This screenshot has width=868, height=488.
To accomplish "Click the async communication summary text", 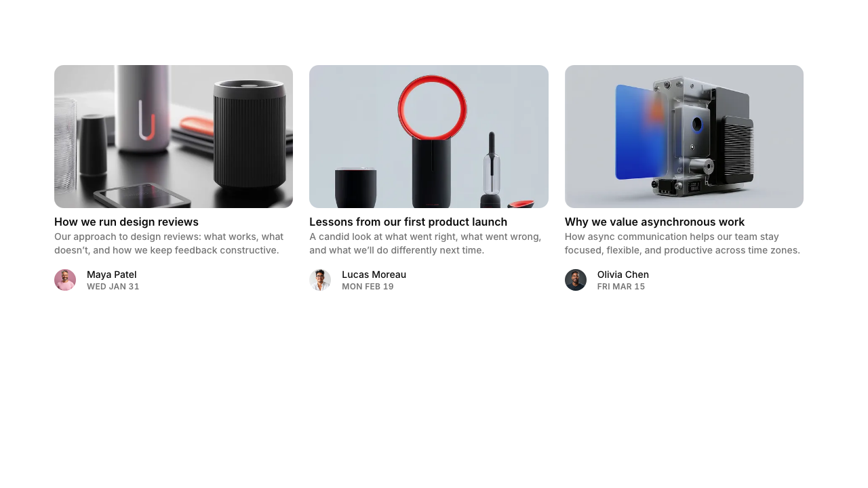I will [x=682, y=243].
